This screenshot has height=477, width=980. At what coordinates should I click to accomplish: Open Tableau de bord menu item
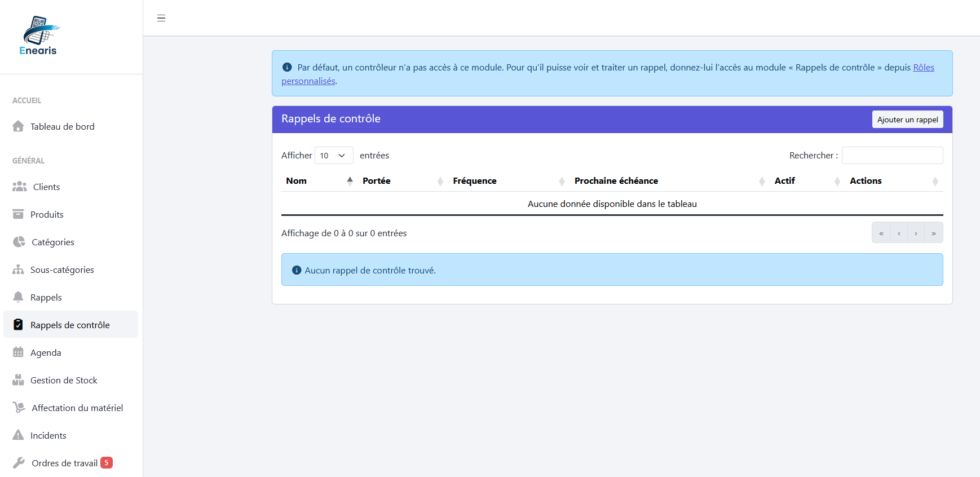(x=70, y=127)
